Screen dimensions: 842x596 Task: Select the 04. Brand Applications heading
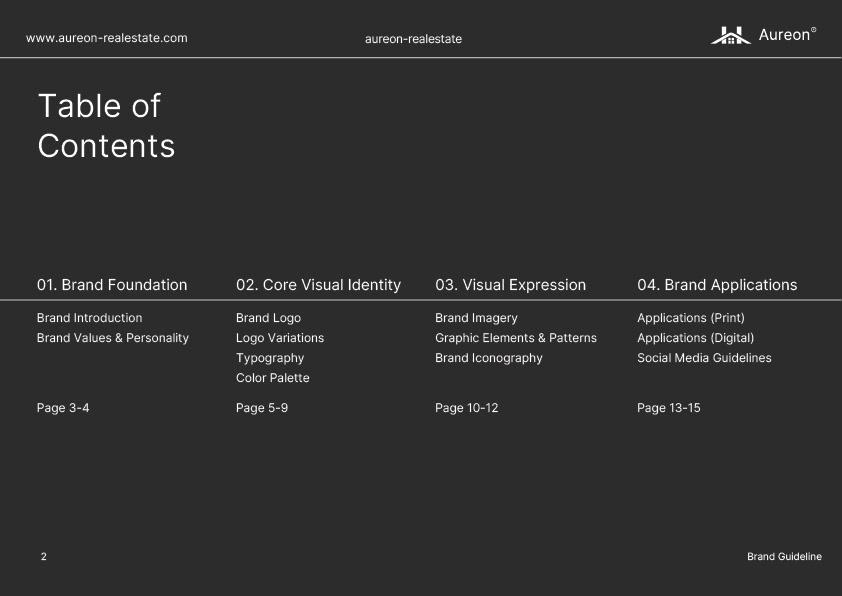[x=717, y=285]
